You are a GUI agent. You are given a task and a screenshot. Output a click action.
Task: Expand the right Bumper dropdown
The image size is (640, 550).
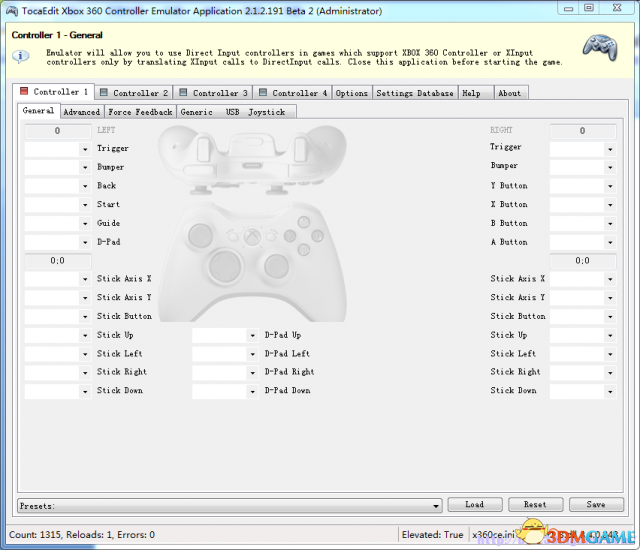coord(610,168)
